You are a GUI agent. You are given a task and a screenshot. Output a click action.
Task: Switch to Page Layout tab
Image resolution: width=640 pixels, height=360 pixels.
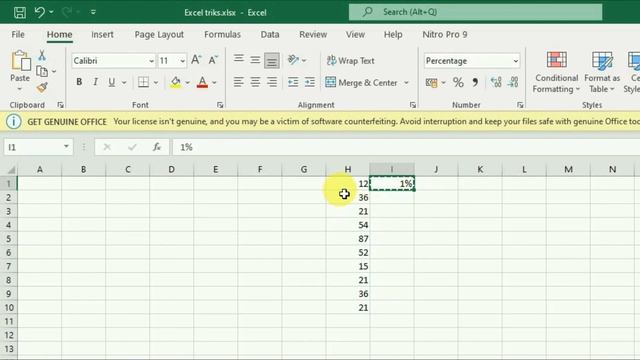(159, 34)
